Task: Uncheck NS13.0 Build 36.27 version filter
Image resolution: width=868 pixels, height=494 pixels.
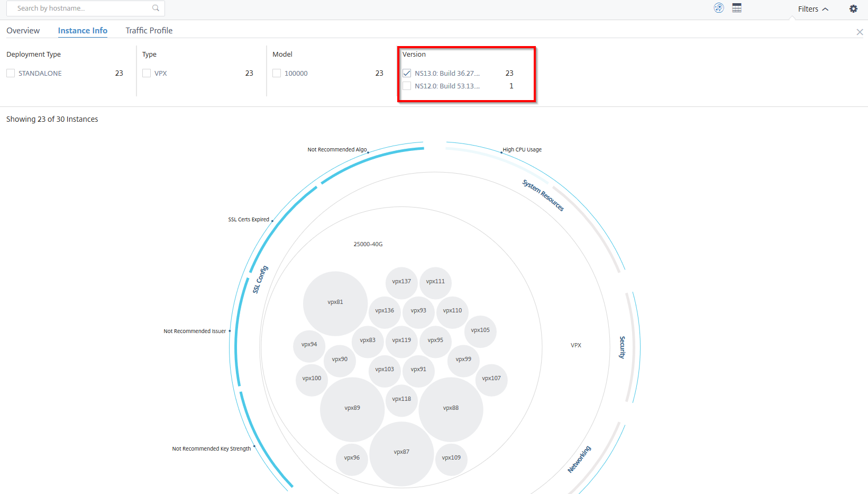Action: (407, 73)
